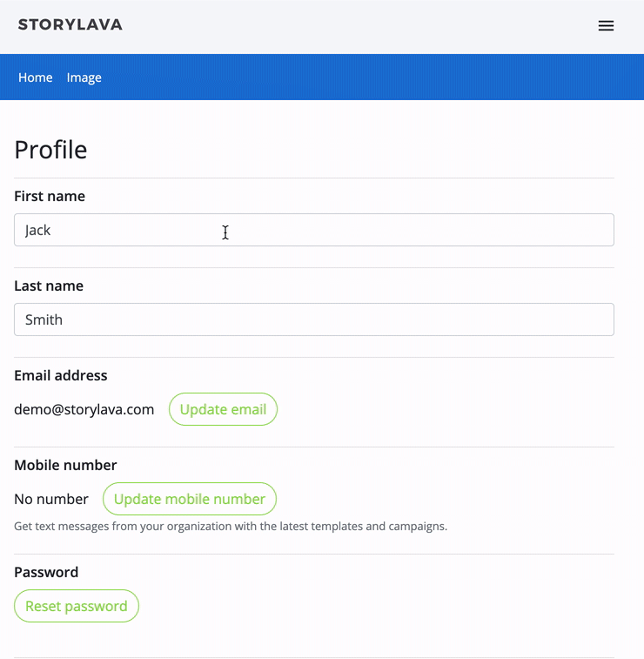The image size is (644, 659).
Task: Focus the First name input containing Jack
Action: (x=313, y=230)
